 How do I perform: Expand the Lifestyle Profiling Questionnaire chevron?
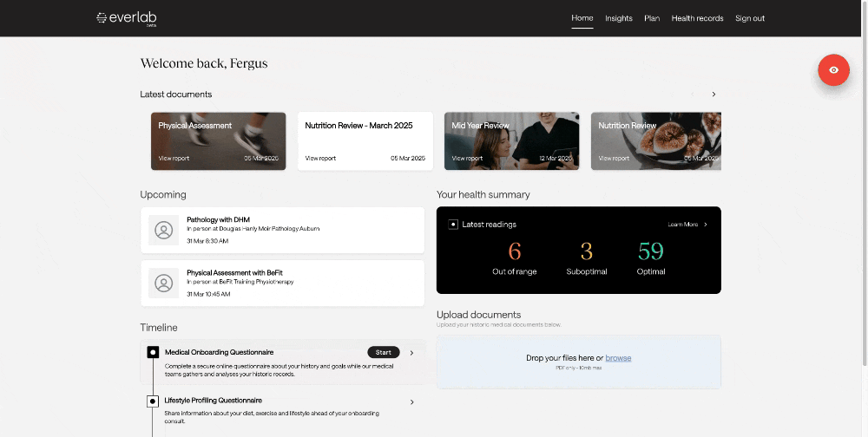click(411, 401)
